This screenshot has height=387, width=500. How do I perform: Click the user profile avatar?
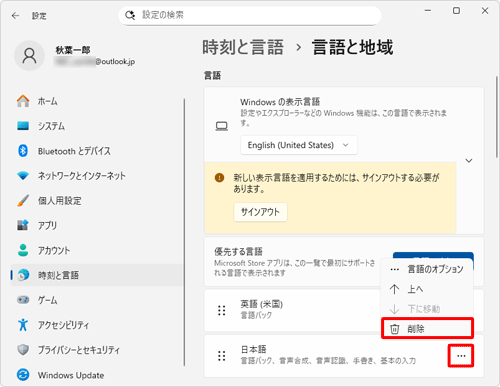click(29, 56)
